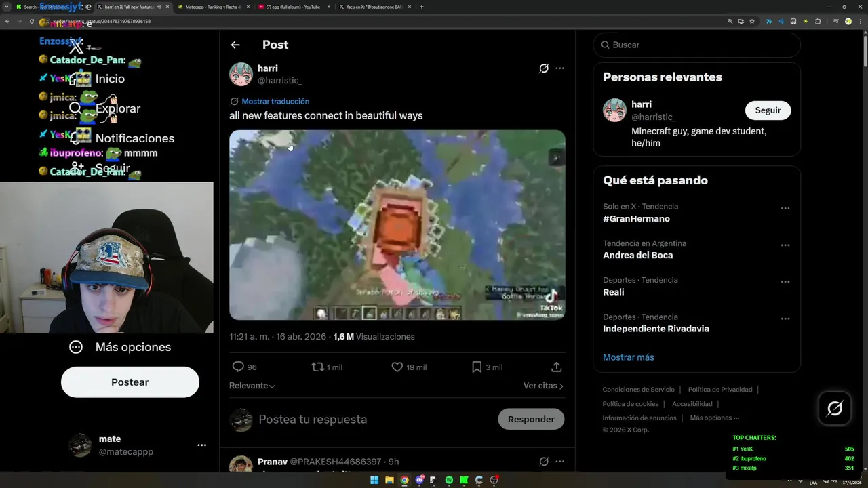This screenshot has height=488, width=868.
Task: Open more options for Independiente Rivadavia trend
Action: [x=785, y=319]
